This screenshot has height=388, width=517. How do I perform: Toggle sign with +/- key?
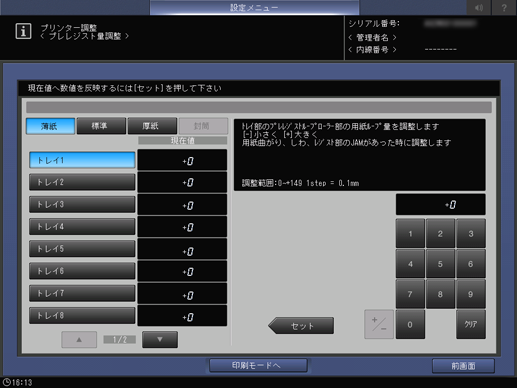tap(379, 324)
